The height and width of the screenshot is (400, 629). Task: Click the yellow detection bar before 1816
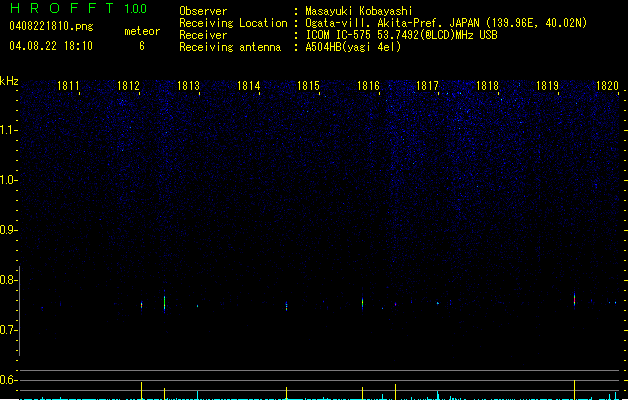(x=363, y=393)
